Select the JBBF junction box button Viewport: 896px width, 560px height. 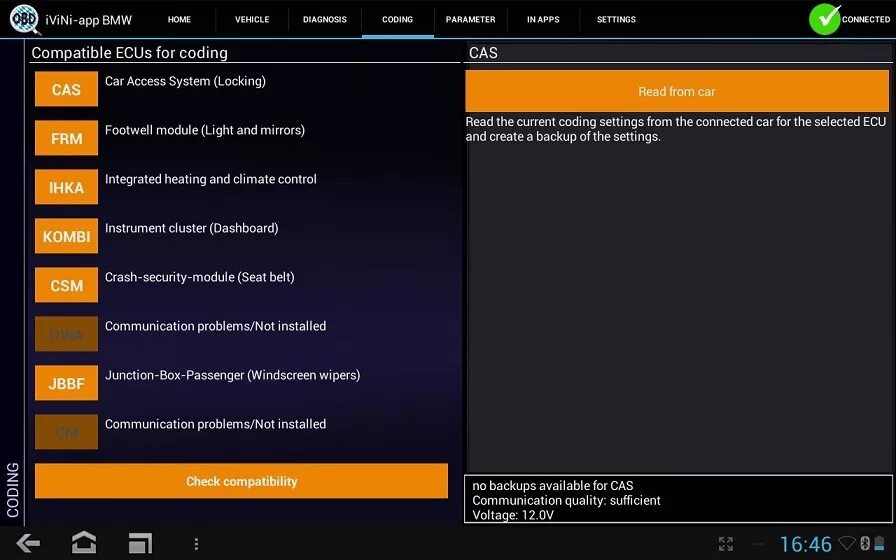(x=66, y=383)
